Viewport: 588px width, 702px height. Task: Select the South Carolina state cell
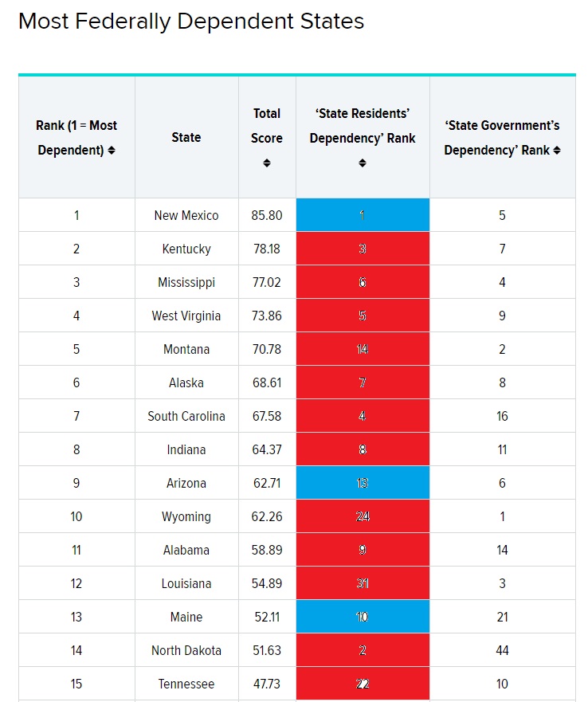click(x=186, y=416)
